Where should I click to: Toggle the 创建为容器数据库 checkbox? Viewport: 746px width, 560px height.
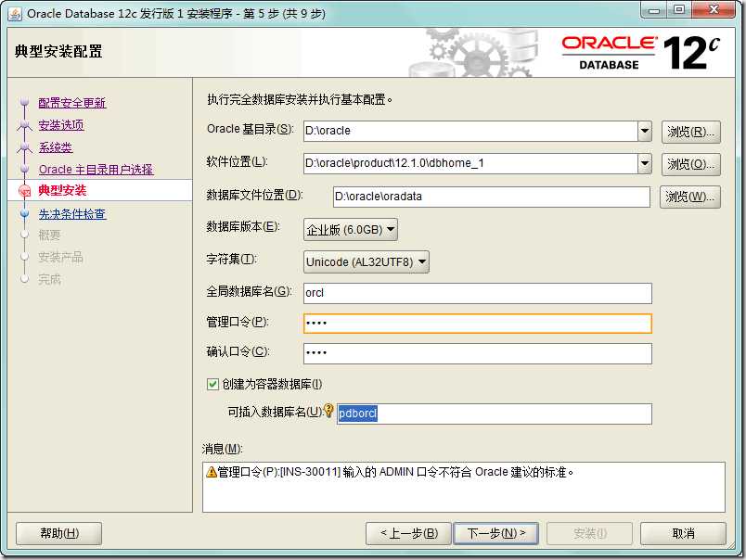(212, 384)
